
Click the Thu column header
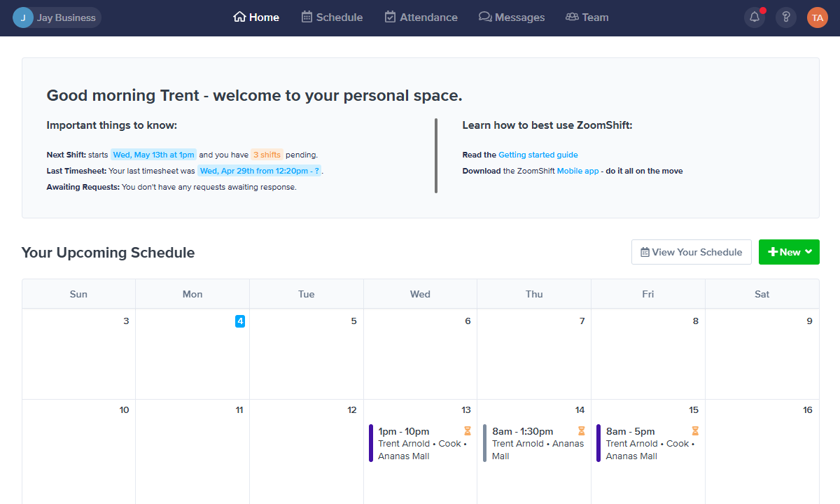(534, 294)
